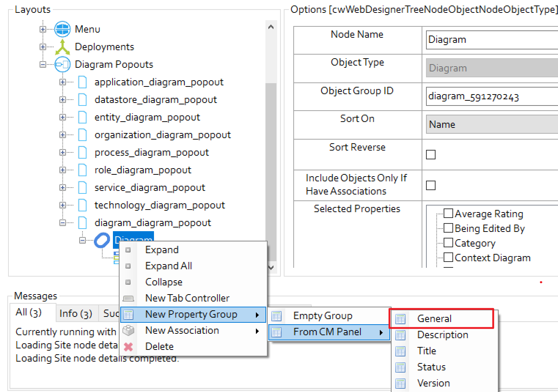Click the Menu globe icon
This screenshot has width=558, height=392.
(62, 29)
